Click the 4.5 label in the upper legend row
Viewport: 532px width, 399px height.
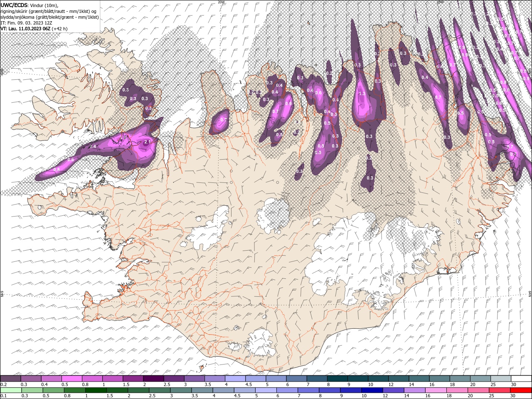[249, 384]
